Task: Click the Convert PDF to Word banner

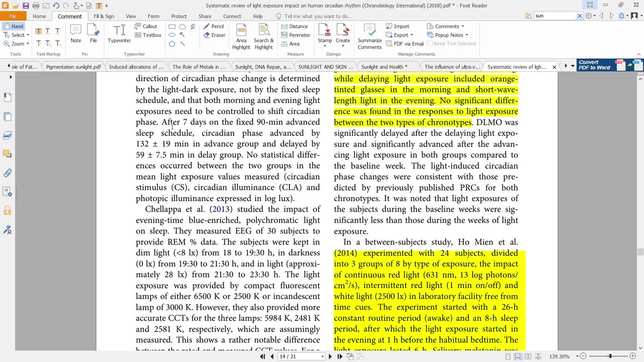Action: click(610, 65)
